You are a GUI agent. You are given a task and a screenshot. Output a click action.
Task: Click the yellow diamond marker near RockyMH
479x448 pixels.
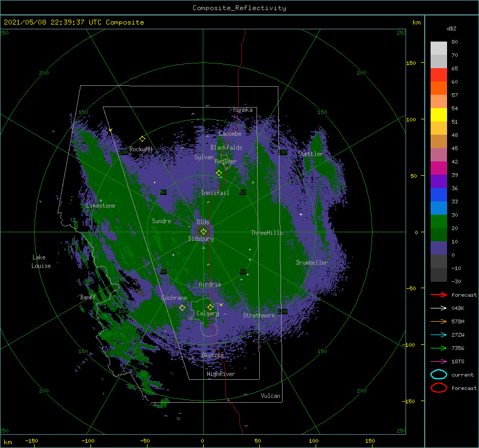(x=142, y=139)
